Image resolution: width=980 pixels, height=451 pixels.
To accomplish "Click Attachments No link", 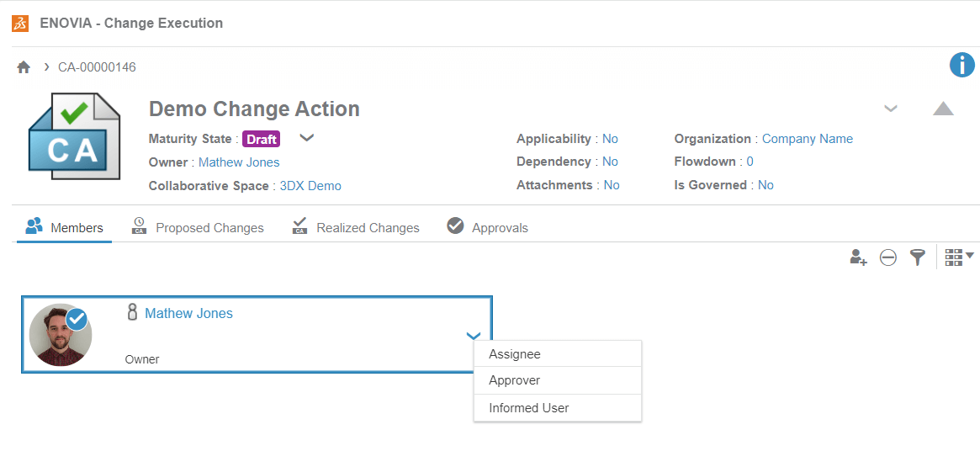I will (612, 185).
